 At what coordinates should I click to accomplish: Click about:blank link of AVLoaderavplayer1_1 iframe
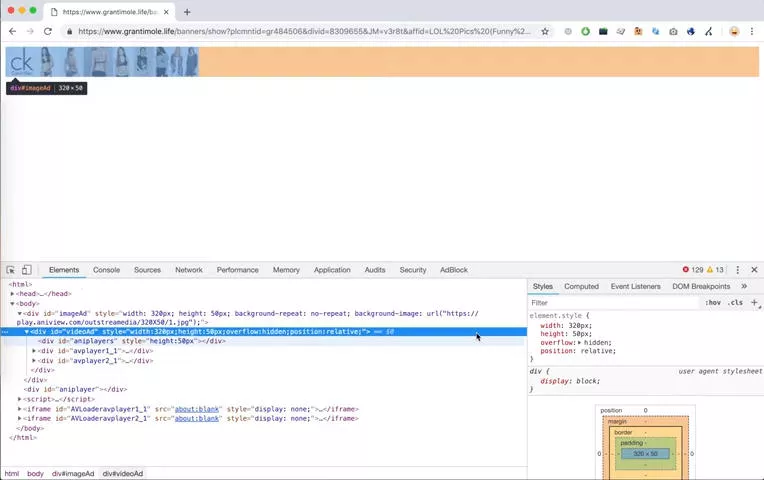[x=197, y=409]
